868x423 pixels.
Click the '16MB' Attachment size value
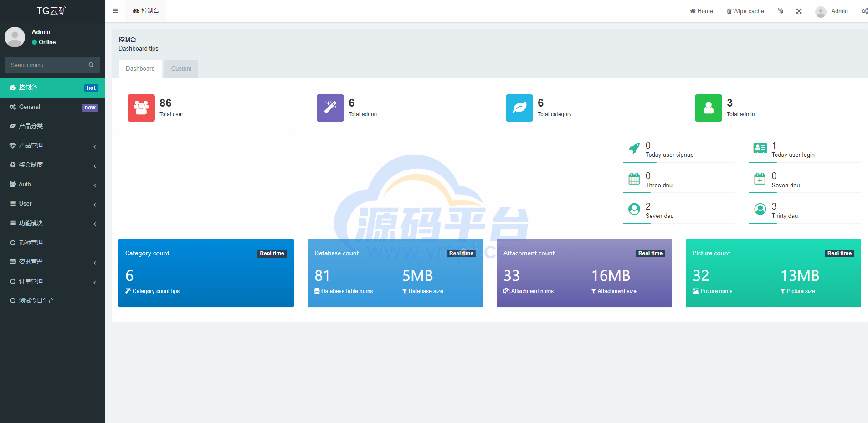(x=611, y=276)
